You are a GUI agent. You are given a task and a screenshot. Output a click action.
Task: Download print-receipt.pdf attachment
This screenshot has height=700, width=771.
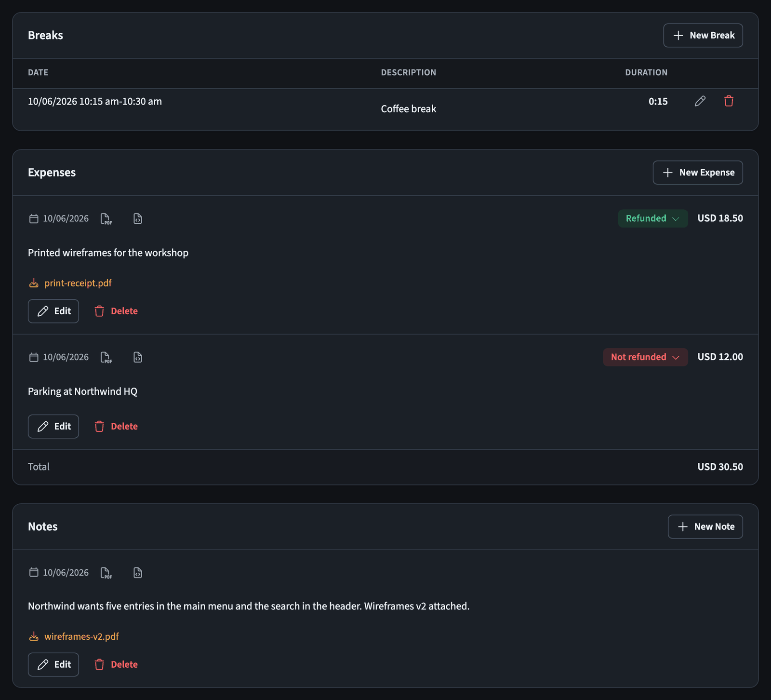(x=78, y=283)
